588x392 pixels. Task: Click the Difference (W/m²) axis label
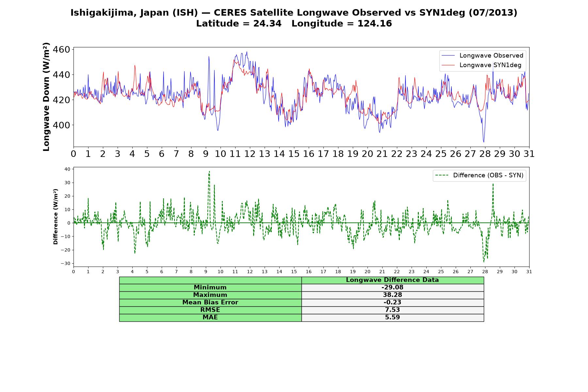(56, 217)
